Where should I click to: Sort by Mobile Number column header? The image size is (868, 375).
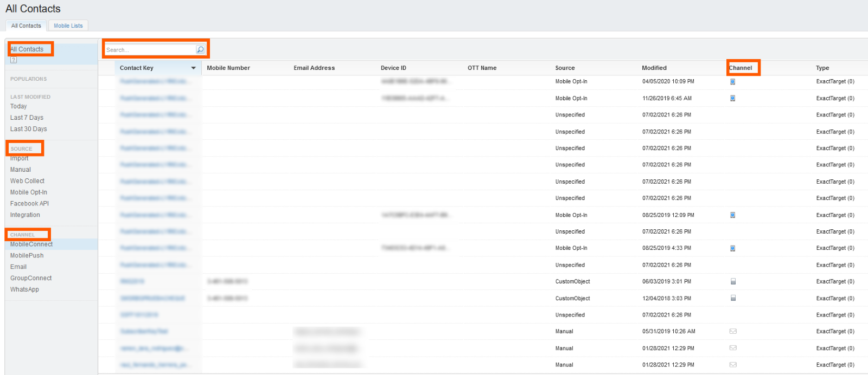pyautogui.click(x=228, y=68)
